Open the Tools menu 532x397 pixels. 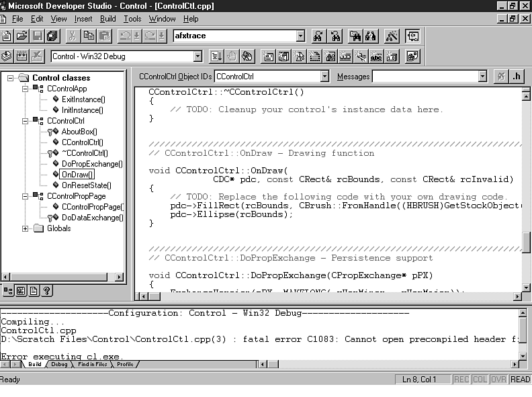(x=132, y=19)
